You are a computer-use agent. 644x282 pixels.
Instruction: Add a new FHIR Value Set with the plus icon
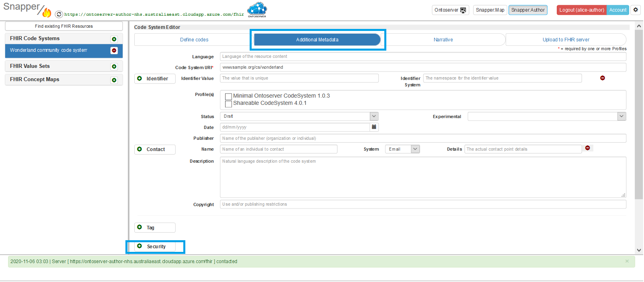[114, 67]
